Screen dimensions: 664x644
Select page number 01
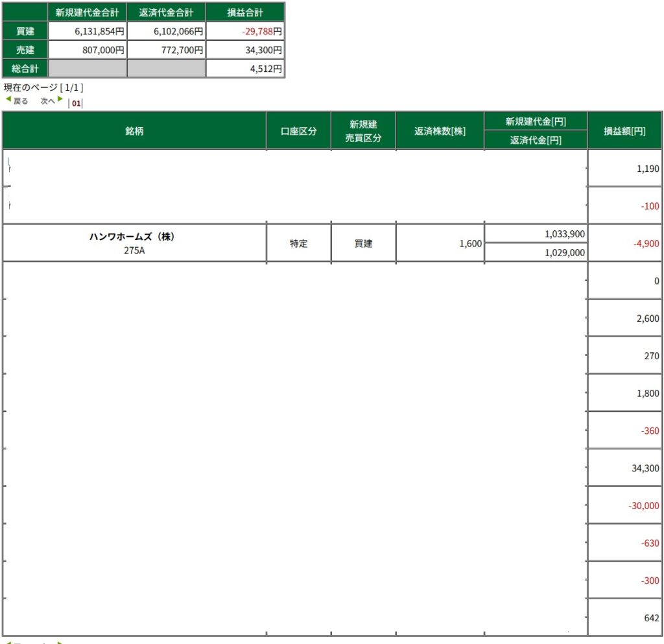(x=77, y=102)
